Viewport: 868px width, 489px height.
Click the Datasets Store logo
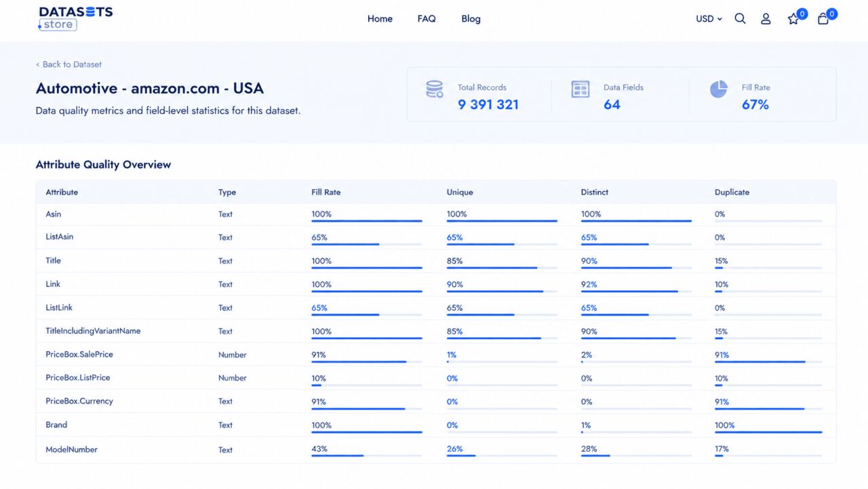(x=76, y=18)
